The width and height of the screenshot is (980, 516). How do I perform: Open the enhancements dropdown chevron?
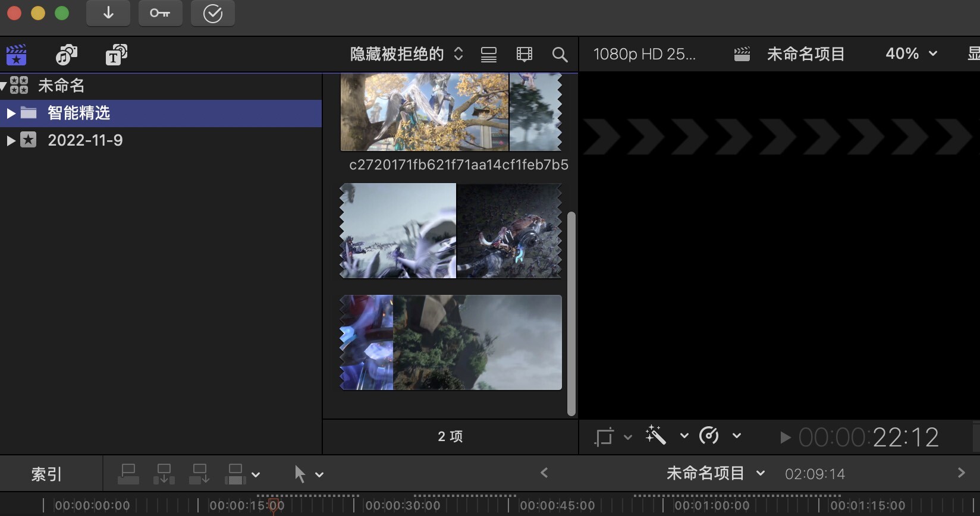684,436
